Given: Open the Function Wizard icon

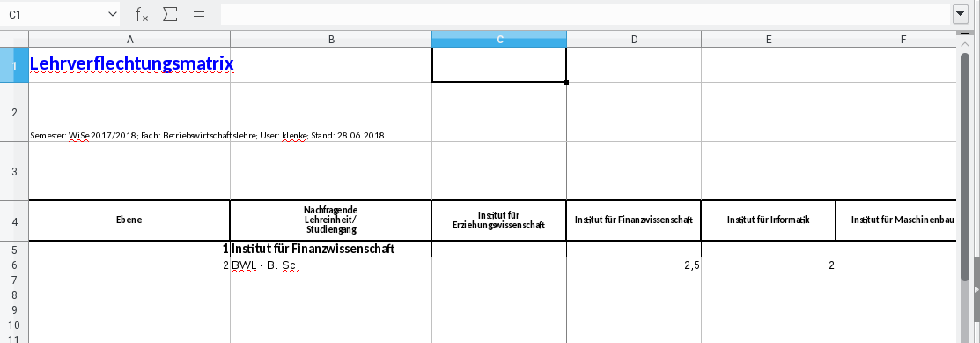Looking at the screenshot, I should point(142,14).
